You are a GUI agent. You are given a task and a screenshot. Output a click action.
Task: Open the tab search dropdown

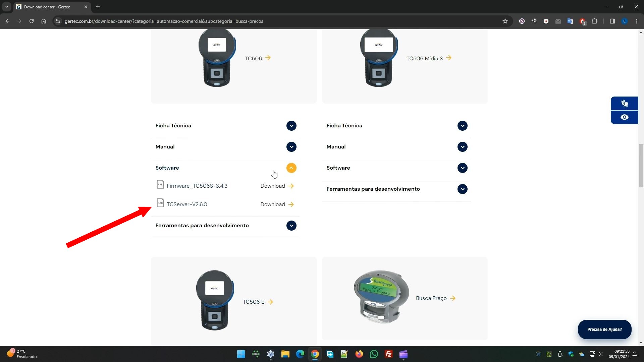(6, 7)
